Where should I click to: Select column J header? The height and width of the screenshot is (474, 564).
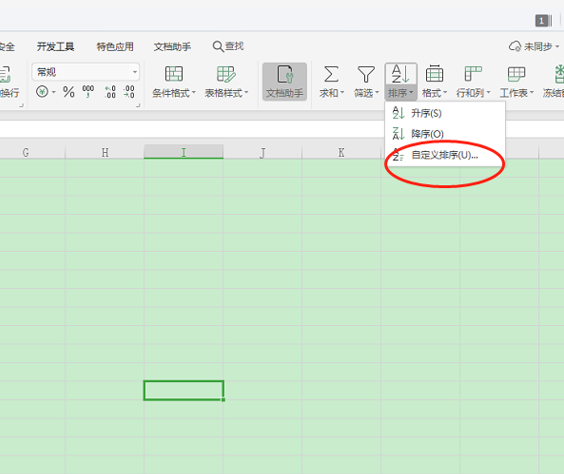[263, 152]
